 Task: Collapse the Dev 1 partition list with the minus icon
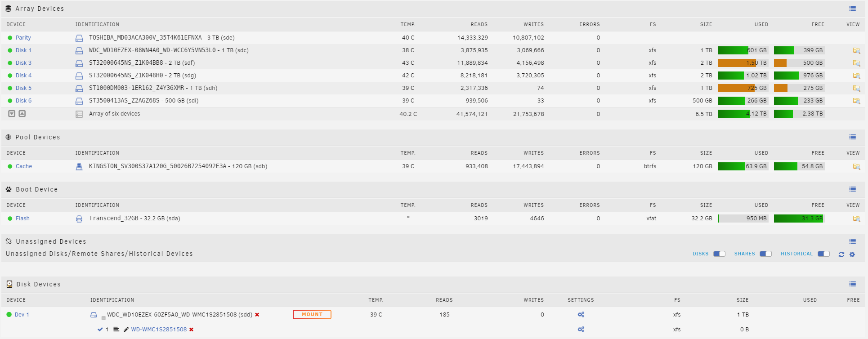click(103, 318)
